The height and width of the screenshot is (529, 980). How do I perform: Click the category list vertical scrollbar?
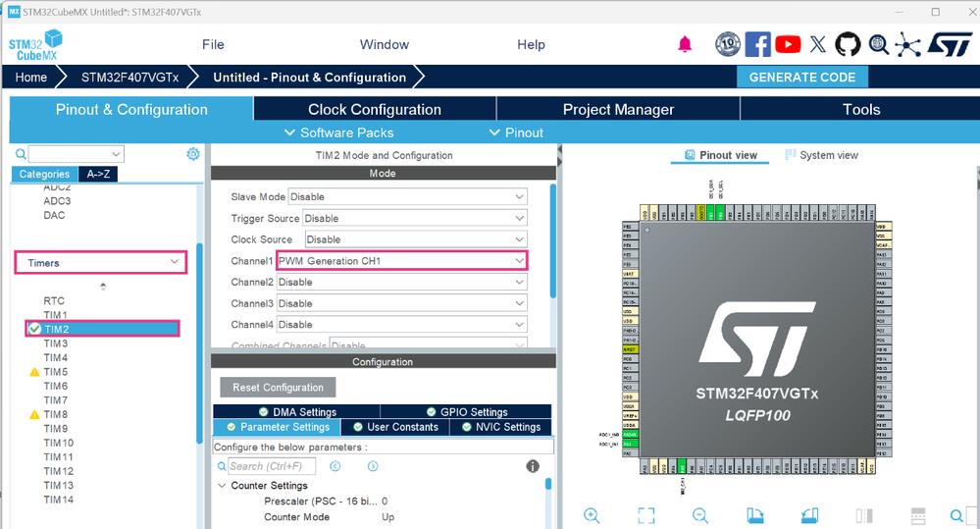pyautogui.click(x=199, y=344)
